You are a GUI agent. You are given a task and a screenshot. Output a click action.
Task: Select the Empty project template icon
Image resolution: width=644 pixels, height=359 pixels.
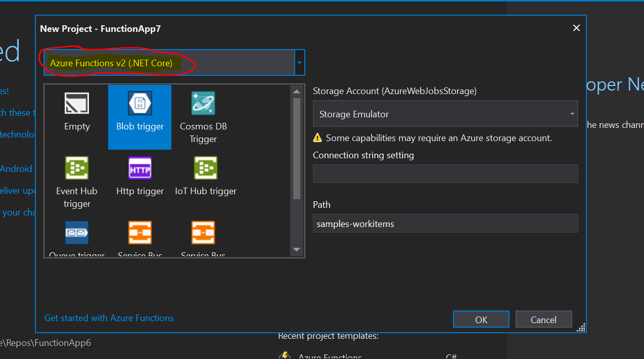click(x=77, y=103)
